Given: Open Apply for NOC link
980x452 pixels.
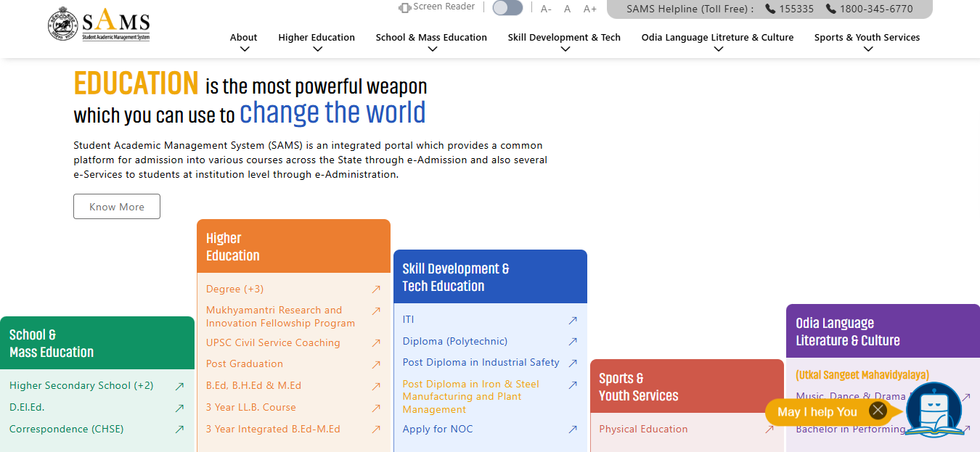Looking at the screenshot, I should (438, 429).
